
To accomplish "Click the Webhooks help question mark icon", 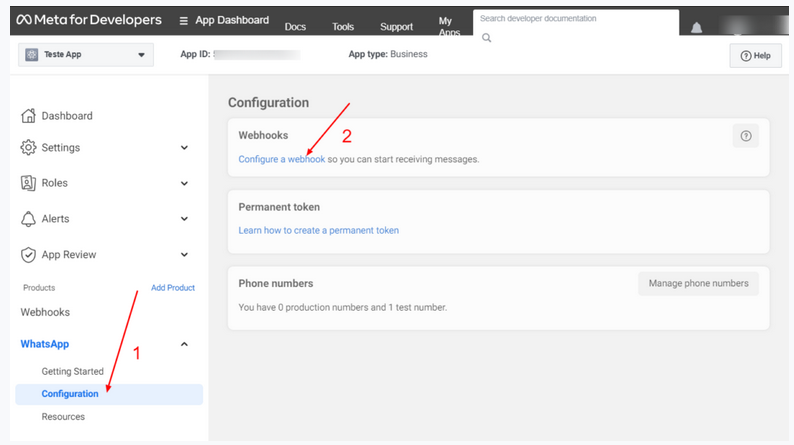I will coord(745,136).
